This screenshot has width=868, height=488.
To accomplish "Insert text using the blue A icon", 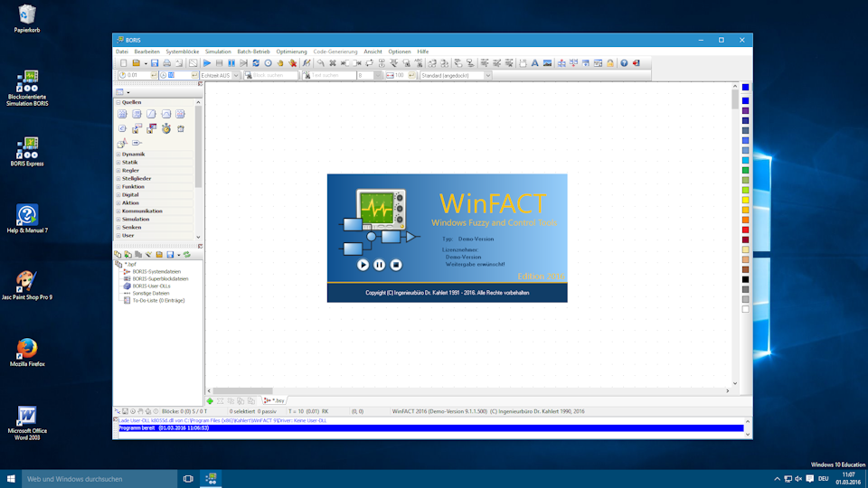I will tap(534, 63).
